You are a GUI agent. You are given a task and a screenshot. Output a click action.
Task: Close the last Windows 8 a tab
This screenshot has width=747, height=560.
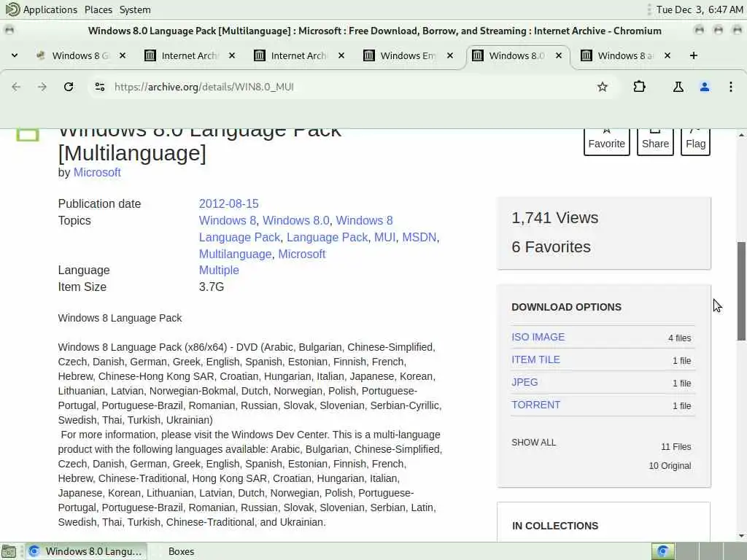[x=667, y=55]
